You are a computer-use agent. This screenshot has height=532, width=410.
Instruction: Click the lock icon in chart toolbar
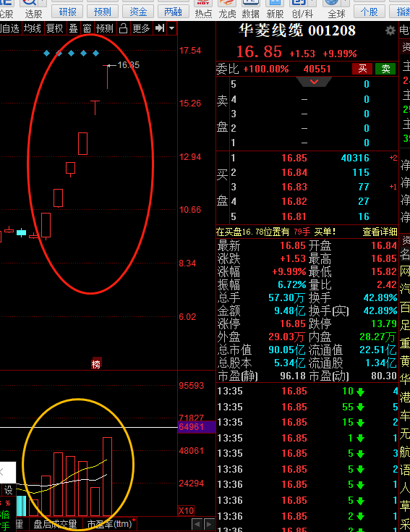click(124, 28)
